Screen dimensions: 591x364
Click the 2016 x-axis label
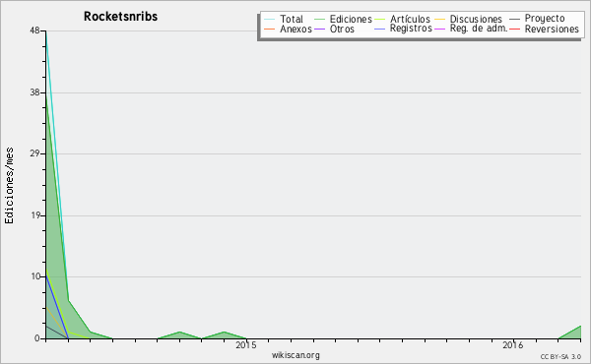tap(512, 345)
